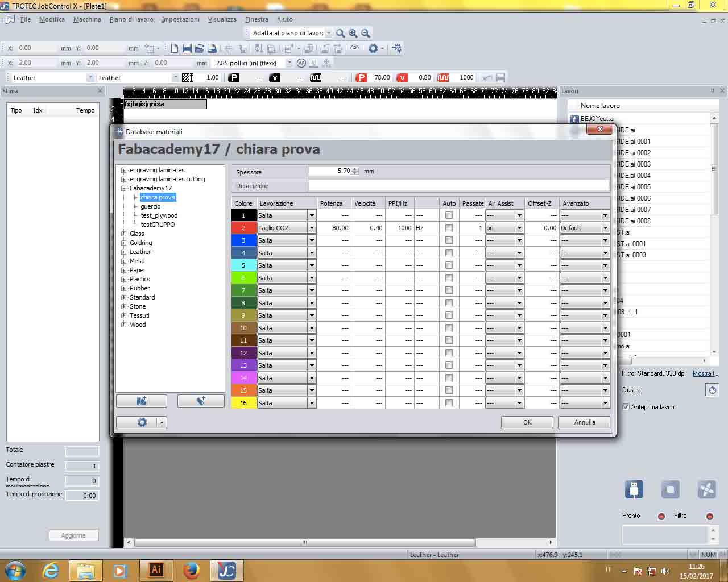Click the clock icon next to Durata
This screenshot has width=728, height=582.
pyautogui.click(x=712, y=390)
